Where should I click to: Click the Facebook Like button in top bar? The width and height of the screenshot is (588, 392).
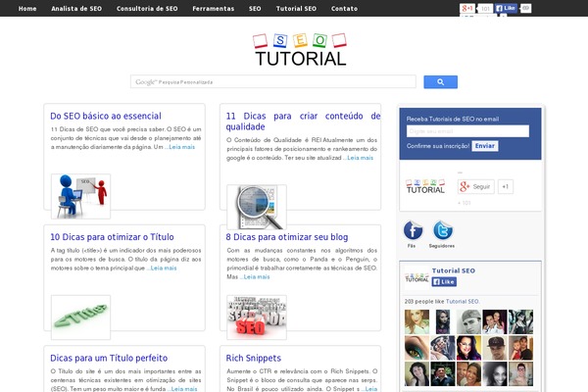(x=506, y=8)
